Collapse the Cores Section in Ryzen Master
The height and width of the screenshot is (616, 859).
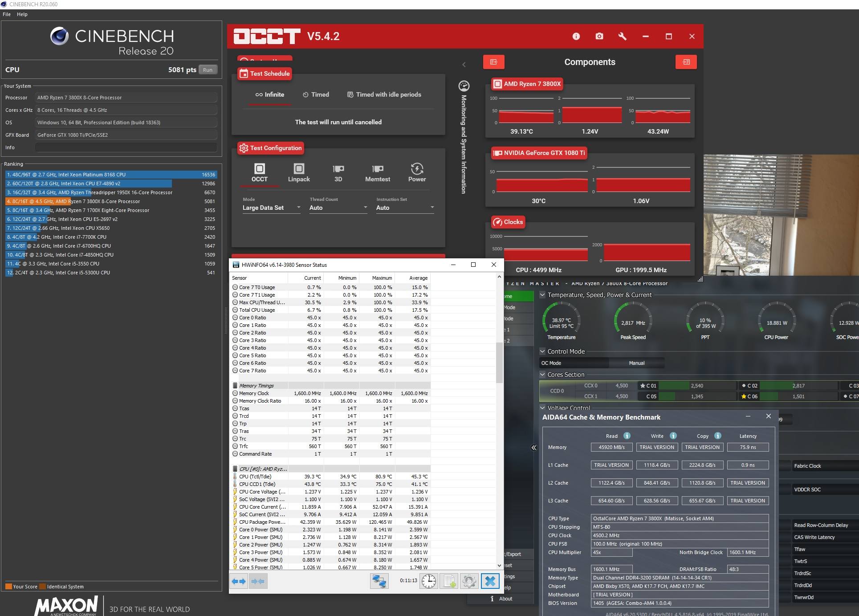tap(542, 375)
